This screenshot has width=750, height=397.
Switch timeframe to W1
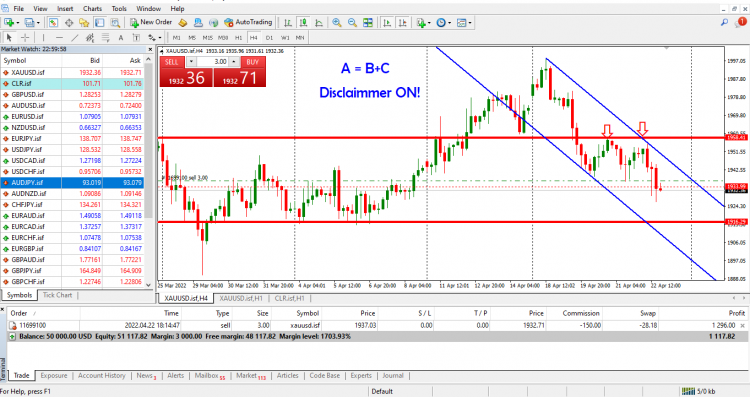[x=285, y=37]
